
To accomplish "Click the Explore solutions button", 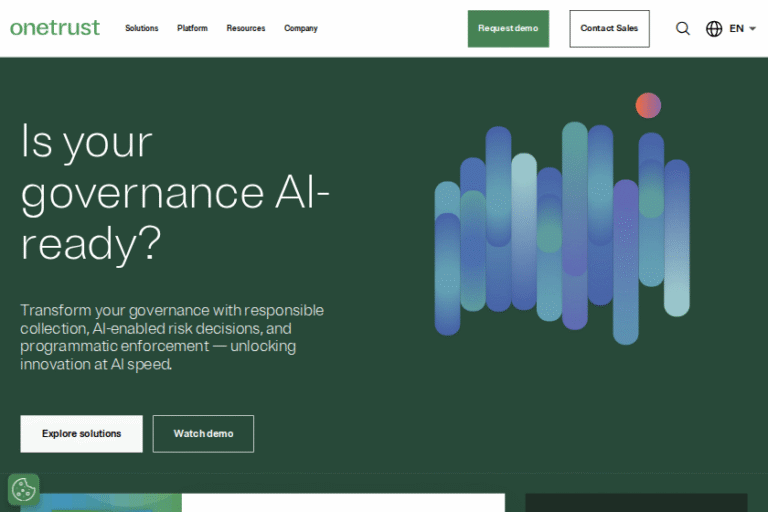I will [x=81, y=434].
